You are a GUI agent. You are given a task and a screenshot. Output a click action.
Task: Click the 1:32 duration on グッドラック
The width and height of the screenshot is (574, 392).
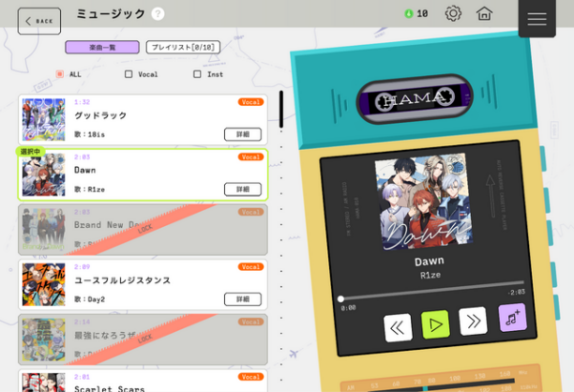[82, 102]
